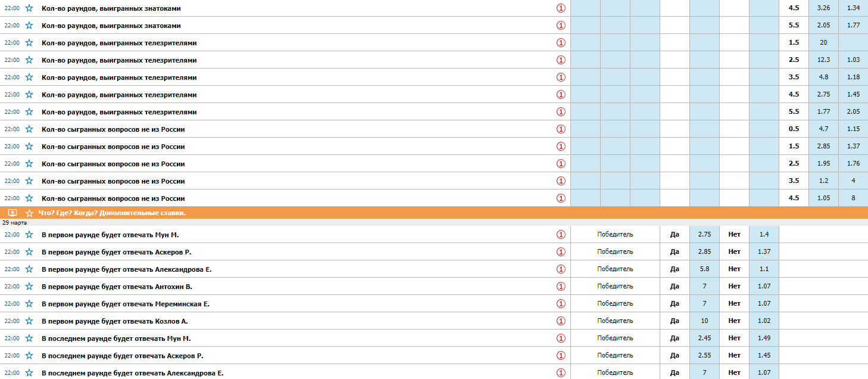
Task: Toggle favorite star for не из России 3.5 row
Action: (29, 181)
